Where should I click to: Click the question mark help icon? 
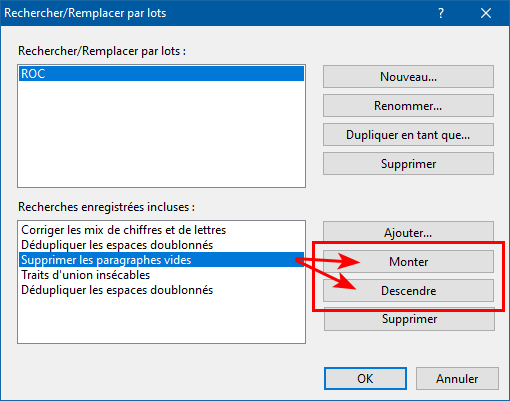pos(441,13)
